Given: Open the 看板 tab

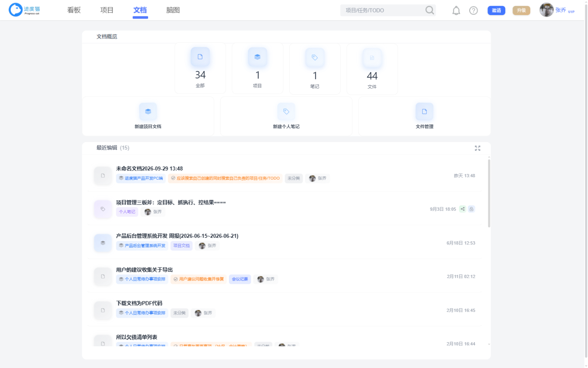Looking at the screenshot, I should (74, 10).
